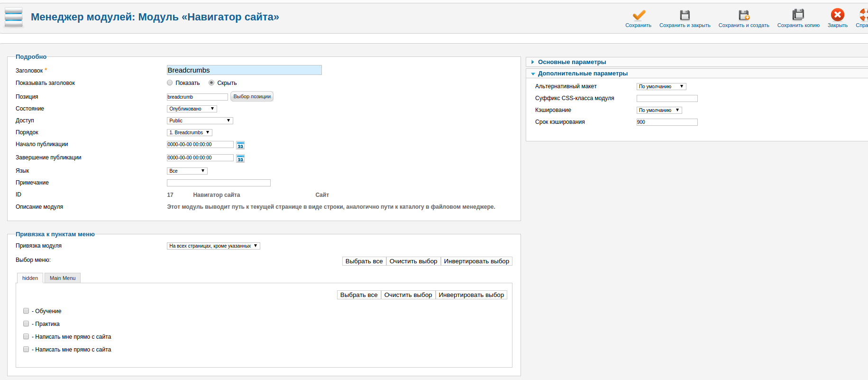
Task: Switch to the Main Menu tab
Action: click(63, 278)
